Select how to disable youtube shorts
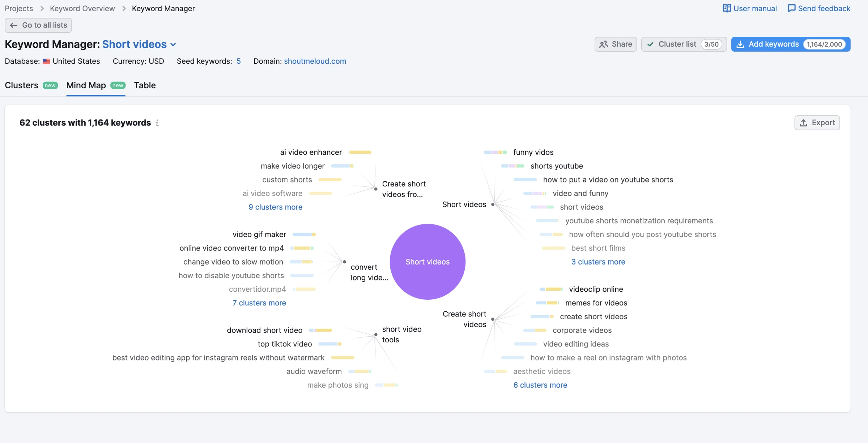The height and width of the screenshot is (443, 868). [x=231, y=276]
